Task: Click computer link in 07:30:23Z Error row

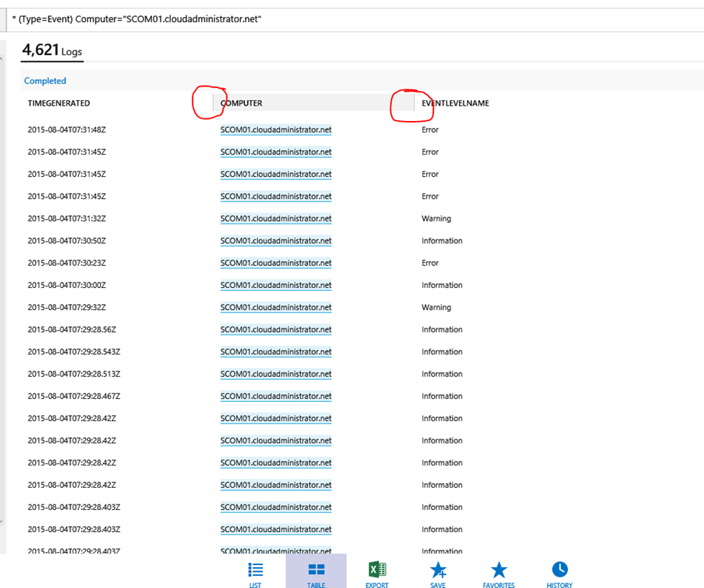Action: (275, 263)
